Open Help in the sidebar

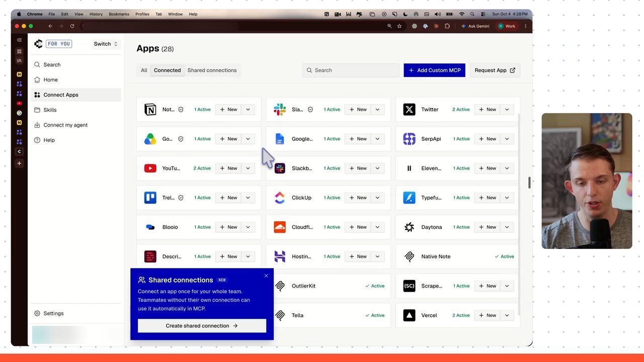[x=76, y=140]
